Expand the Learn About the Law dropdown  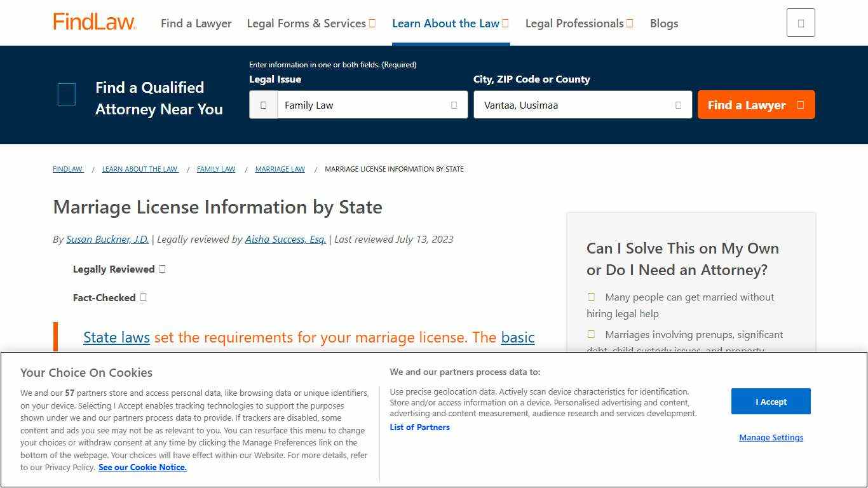click(x=505, y=23)
